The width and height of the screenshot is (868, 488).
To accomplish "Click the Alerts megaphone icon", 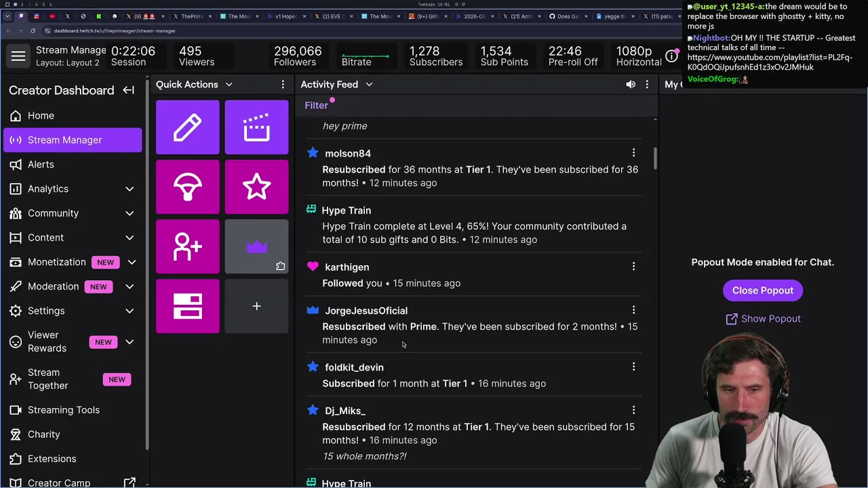I will pyautogui.click(x=16, y=165).
